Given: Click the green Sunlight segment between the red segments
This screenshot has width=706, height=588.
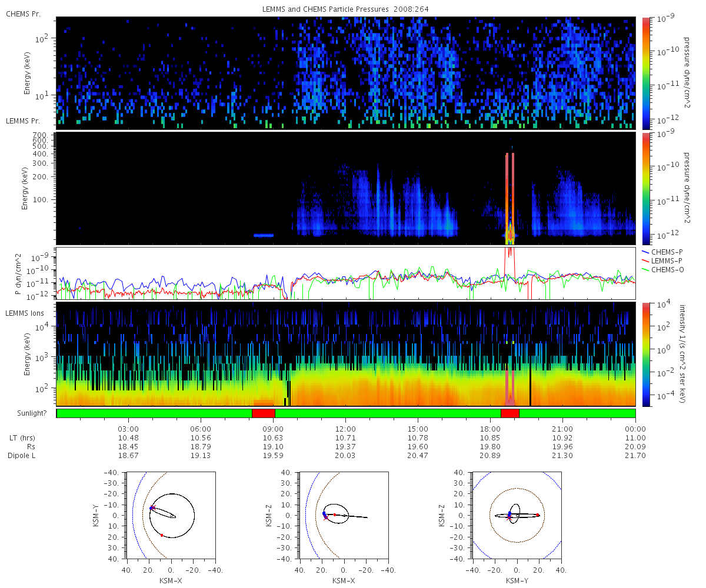Looking at the screenshot, I should tap(388, 413).
